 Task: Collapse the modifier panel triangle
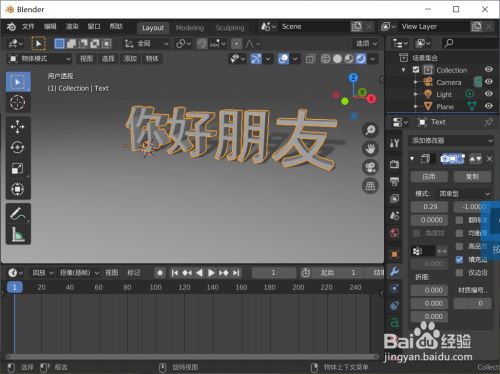point(412,159)
